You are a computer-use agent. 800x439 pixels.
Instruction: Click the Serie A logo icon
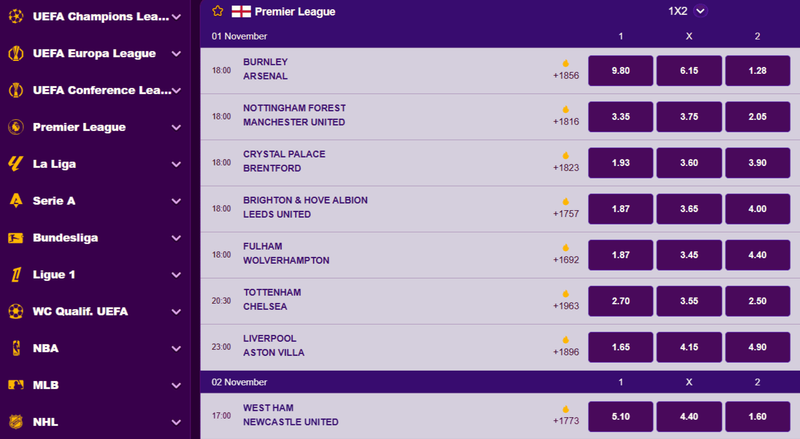(16, 201)
